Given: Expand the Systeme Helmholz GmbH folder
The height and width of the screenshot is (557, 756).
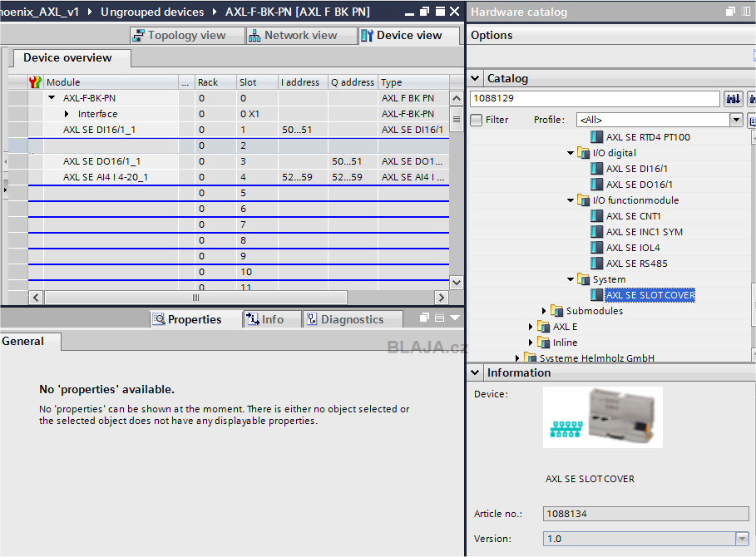Looking at the screenshot, I should pos(517,358).
